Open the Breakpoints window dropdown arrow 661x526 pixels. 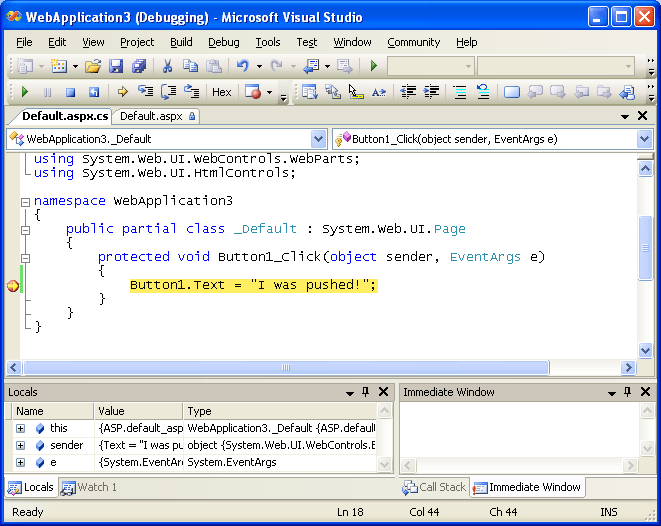[x=269, y=92]
